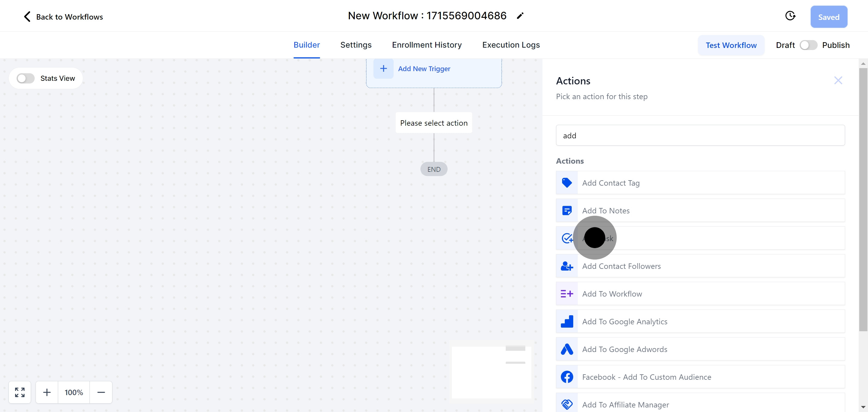The width and height of the screenshot is (868, 412).
Task: Open the Execution Logs tab
Action: click(x=511, y=45)
